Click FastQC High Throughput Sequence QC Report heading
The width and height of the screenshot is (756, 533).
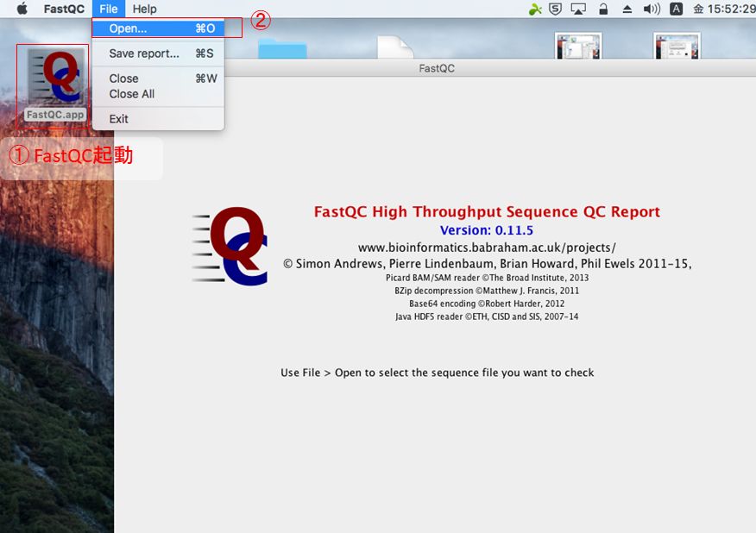pos(487,211)
